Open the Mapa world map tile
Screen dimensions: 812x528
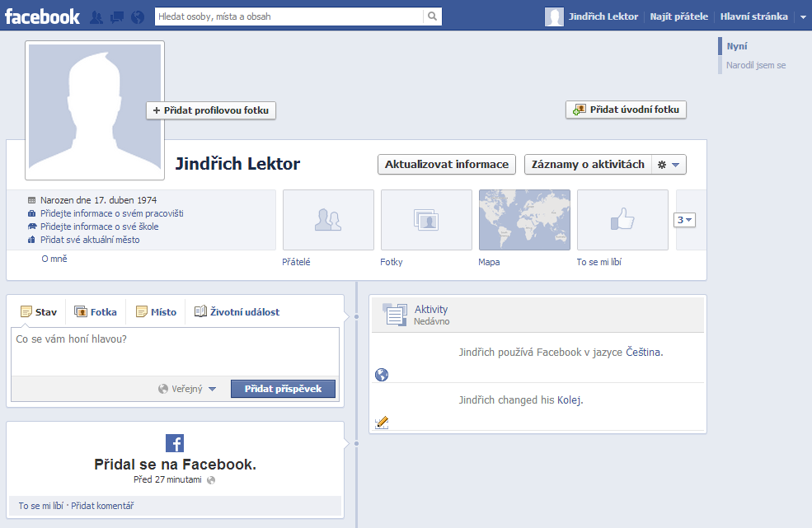pos(524,220)
